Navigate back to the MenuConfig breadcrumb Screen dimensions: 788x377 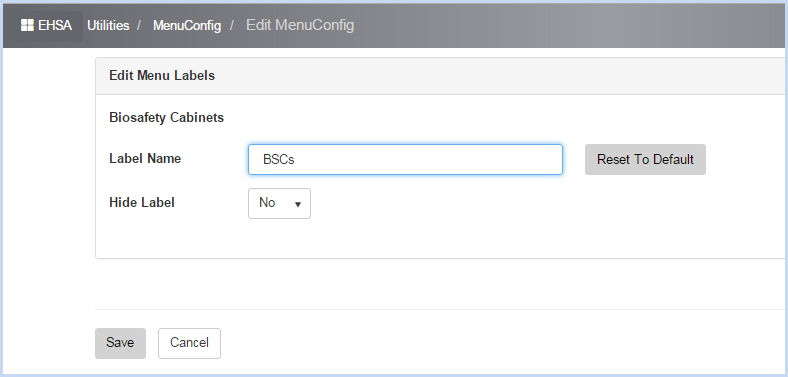coord(187,25)
